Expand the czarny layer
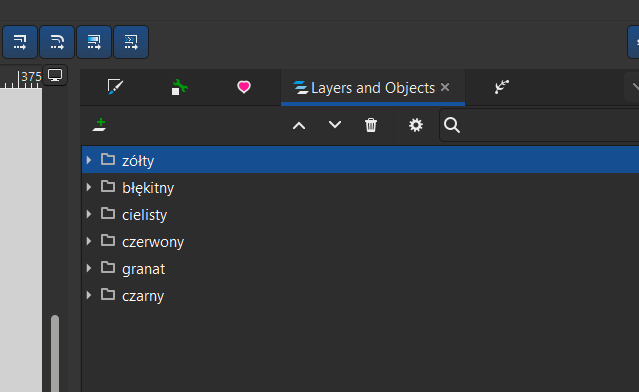Screen dimensions: 639x392 [89, 295]
